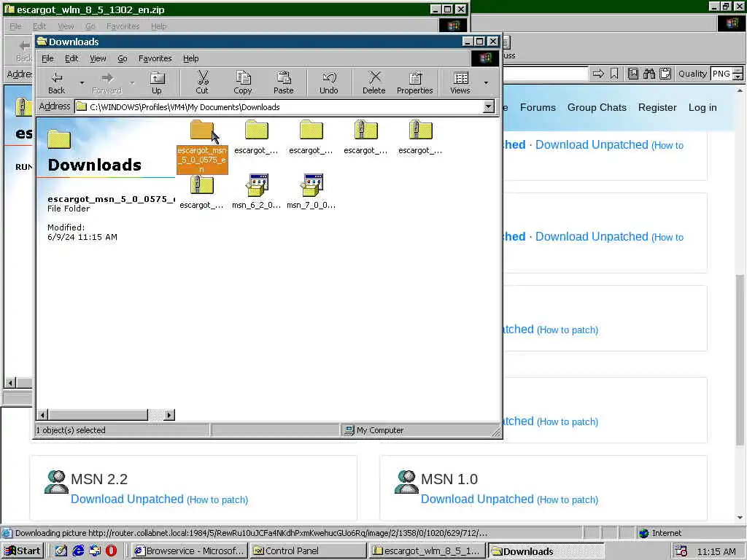Screen dimensions: 747x560
Task: Click MSN 1.0 Download Unpatched link
Action: click(x=477, y=499)
